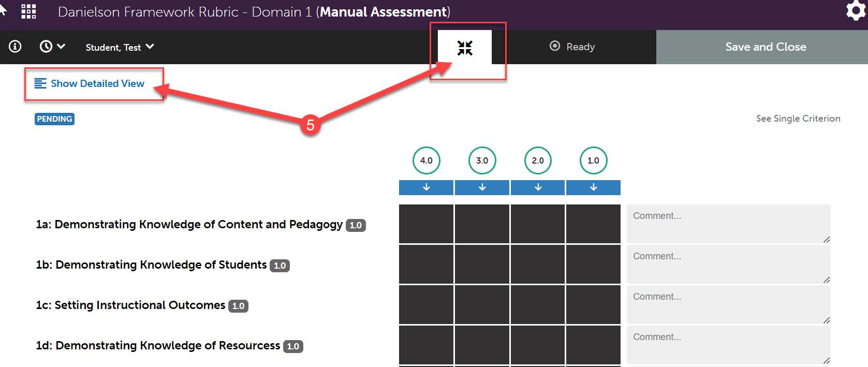
Task: Open the clock history dropdown
Action: (52, 47)
